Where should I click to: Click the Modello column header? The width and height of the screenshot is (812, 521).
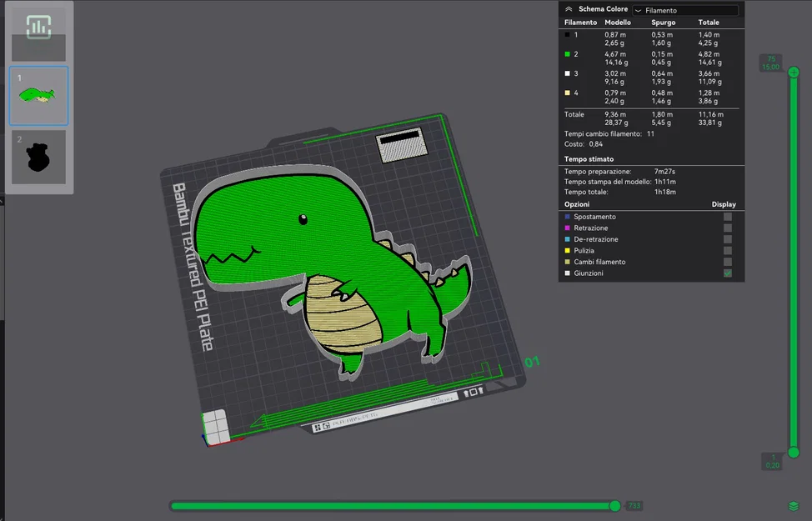[x=617, y=23]
